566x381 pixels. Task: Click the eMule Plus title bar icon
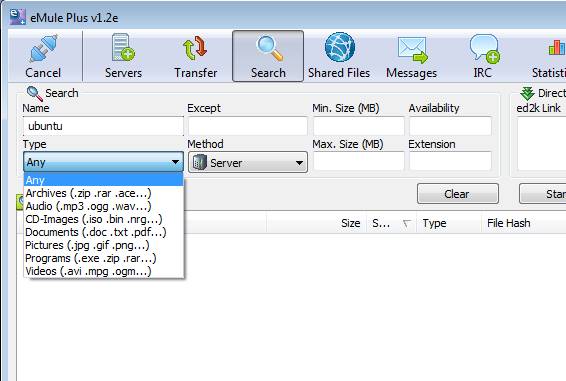click(17, 17)
